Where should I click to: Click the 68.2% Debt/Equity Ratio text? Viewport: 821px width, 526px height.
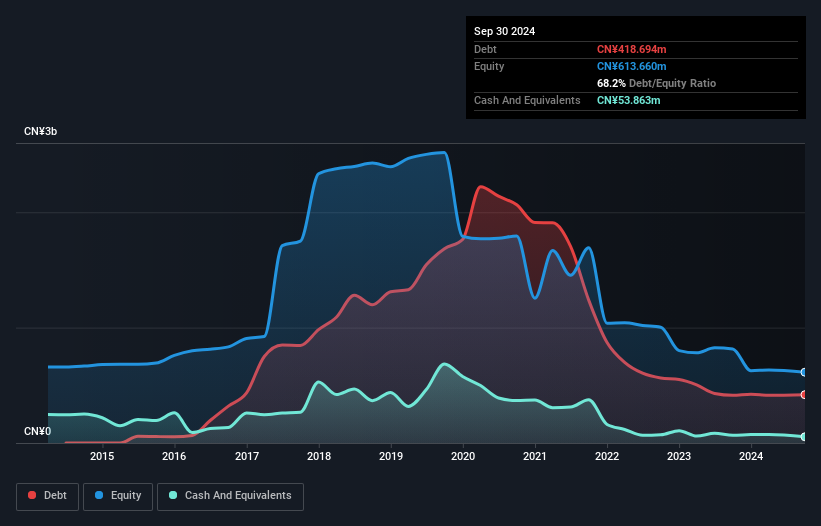click(656, 83)
